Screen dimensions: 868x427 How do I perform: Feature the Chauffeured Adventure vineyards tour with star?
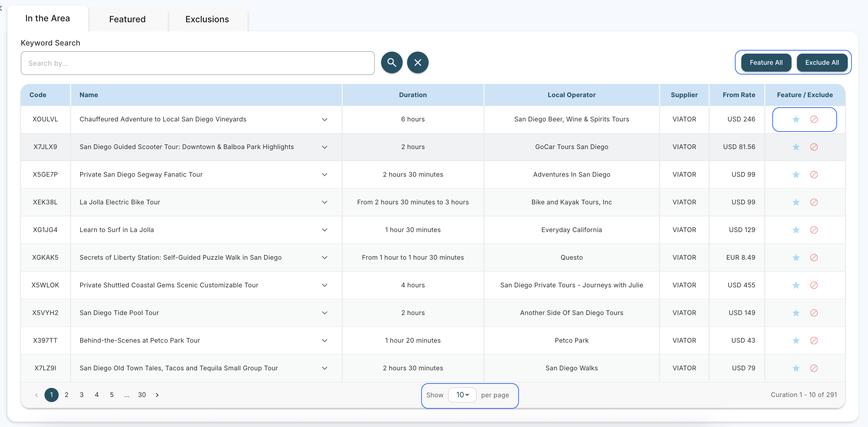pos(796,119)
